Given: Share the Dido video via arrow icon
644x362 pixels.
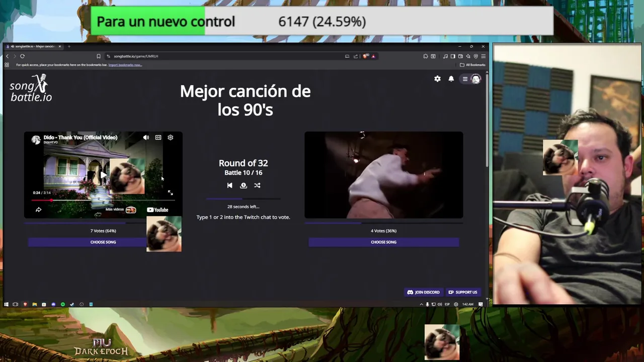Looking at the screenshot, I should pos(38,210).
